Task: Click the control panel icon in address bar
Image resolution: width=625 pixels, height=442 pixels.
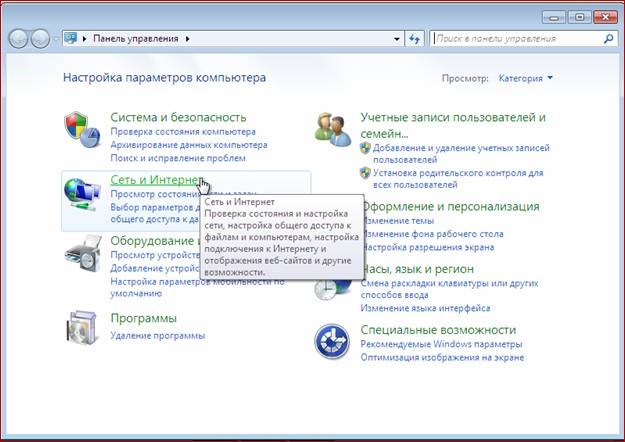Action: coord(71,38)
